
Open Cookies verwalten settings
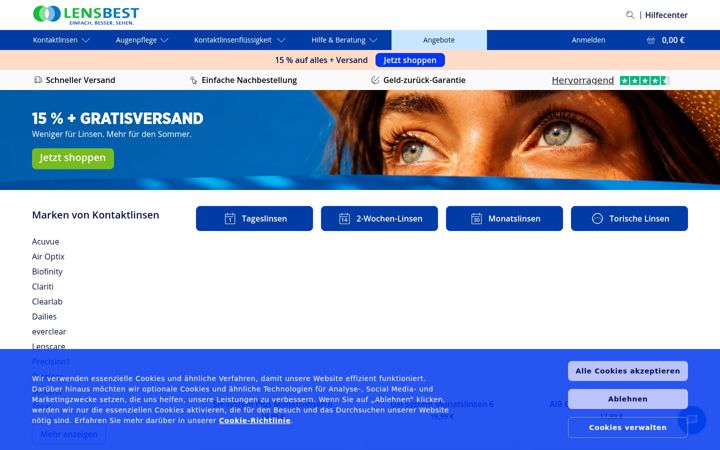click(628, 428)
